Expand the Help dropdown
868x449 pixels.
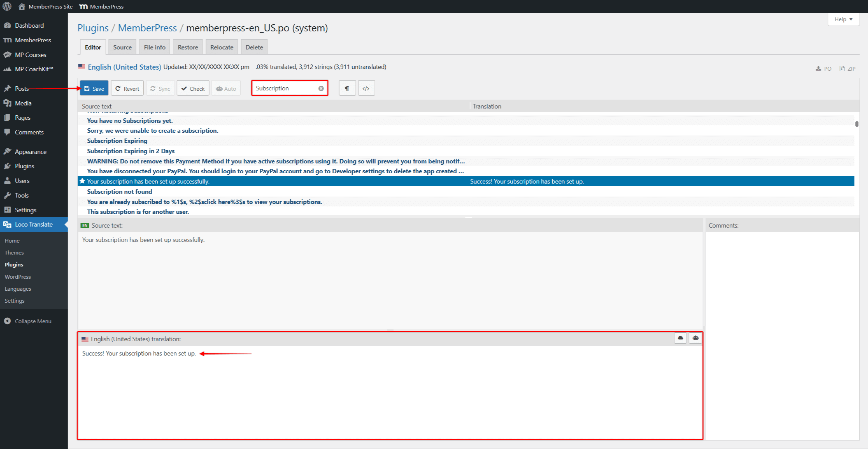[x=843, y=19]
